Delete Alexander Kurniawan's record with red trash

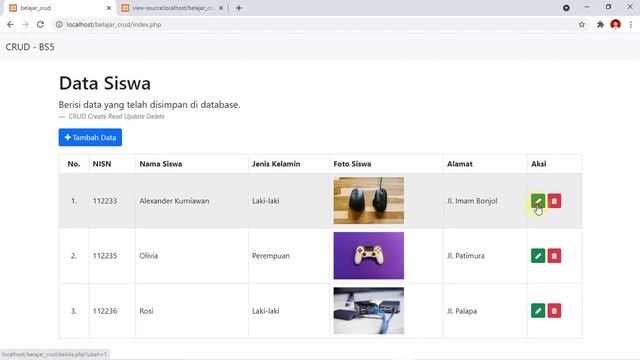[554, 201]
